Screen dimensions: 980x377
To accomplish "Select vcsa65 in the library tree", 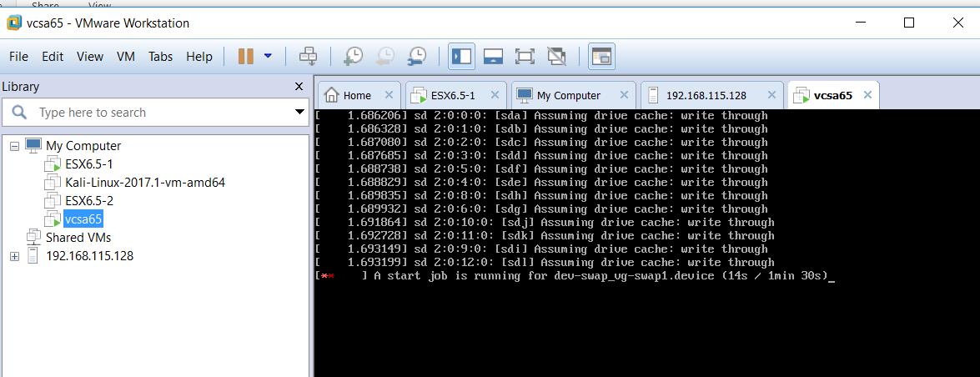I will tap(83, 219).
